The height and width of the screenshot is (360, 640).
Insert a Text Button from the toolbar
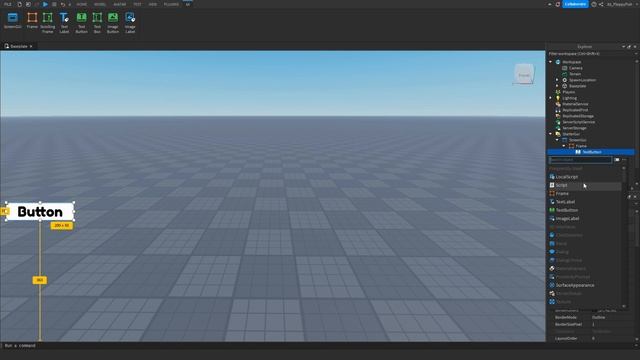pyautogui.click(x=81, y=23)
